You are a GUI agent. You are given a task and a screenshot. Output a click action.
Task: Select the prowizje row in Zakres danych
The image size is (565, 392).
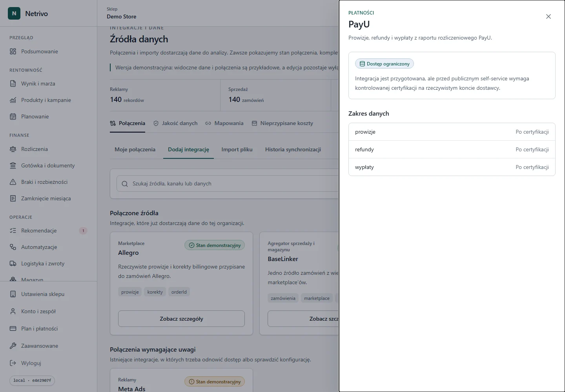click(452, 132)
